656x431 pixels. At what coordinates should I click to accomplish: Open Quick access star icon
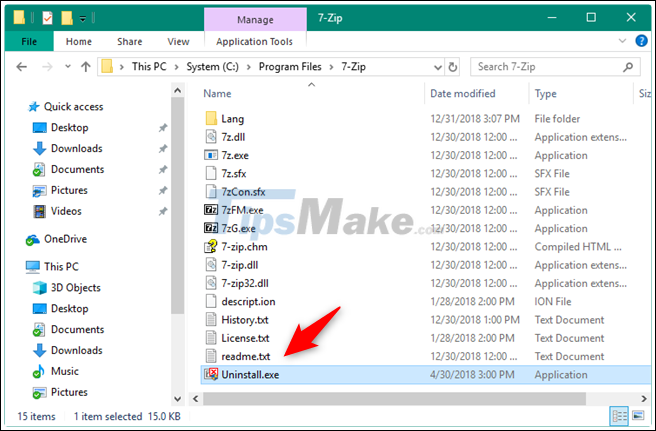(x=33, y=107)
